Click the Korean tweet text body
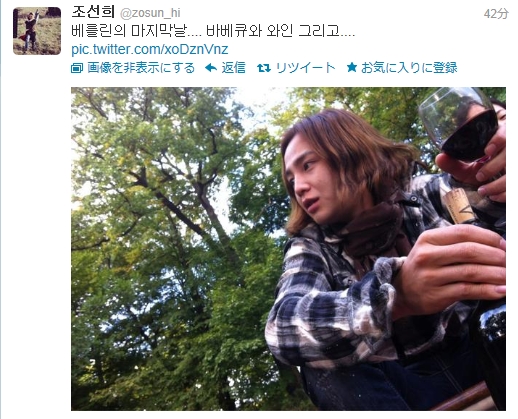The width and height of the screenshot is (518, 419). tap(213, 31)
